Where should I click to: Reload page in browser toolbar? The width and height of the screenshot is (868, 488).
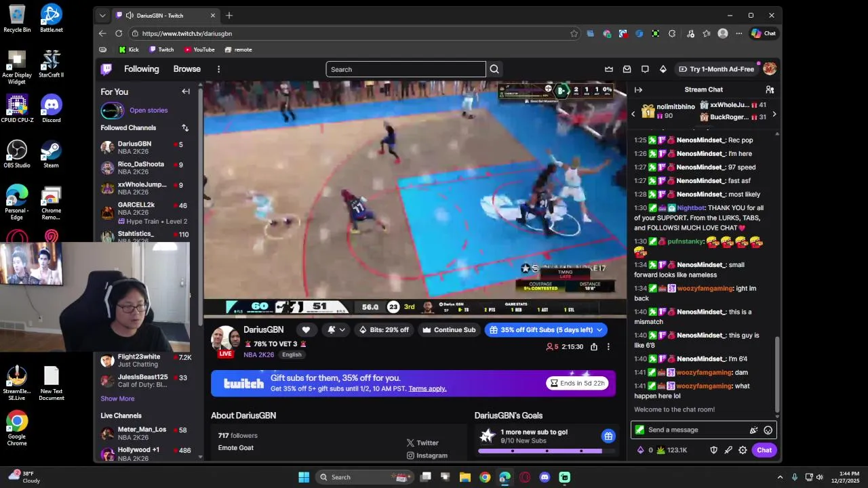(x=119, y=33)
